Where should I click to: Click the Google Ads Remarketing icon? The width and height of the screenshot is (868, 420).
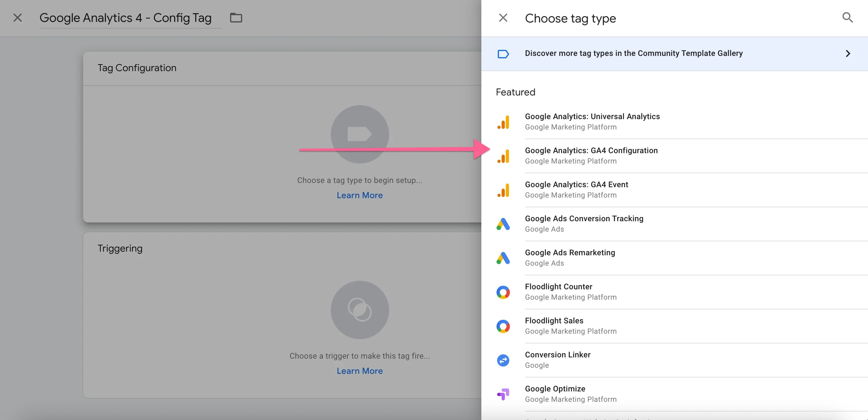pos(503,258)
